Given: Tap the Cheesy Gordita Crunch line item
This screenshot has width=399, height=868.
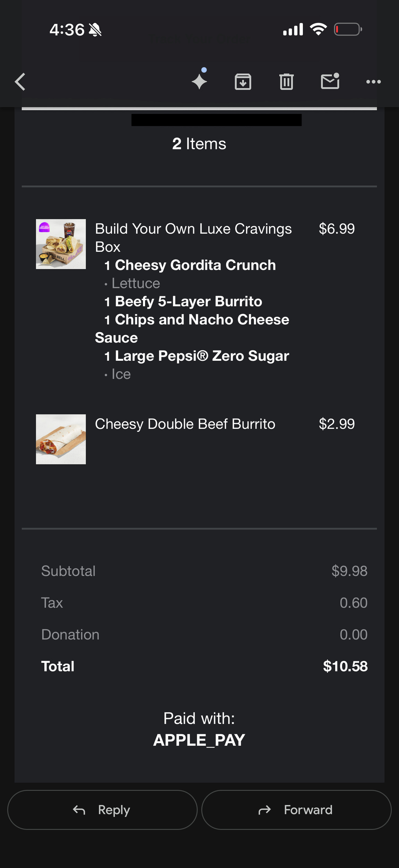Looking at the screenshot, I should 195,265.
